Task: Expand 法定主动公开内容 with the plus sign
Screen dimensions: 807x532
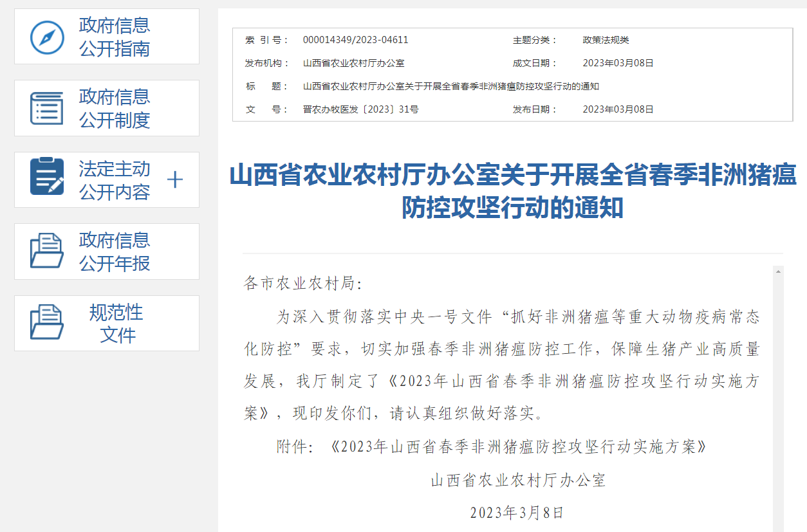Action: (175, 179)
